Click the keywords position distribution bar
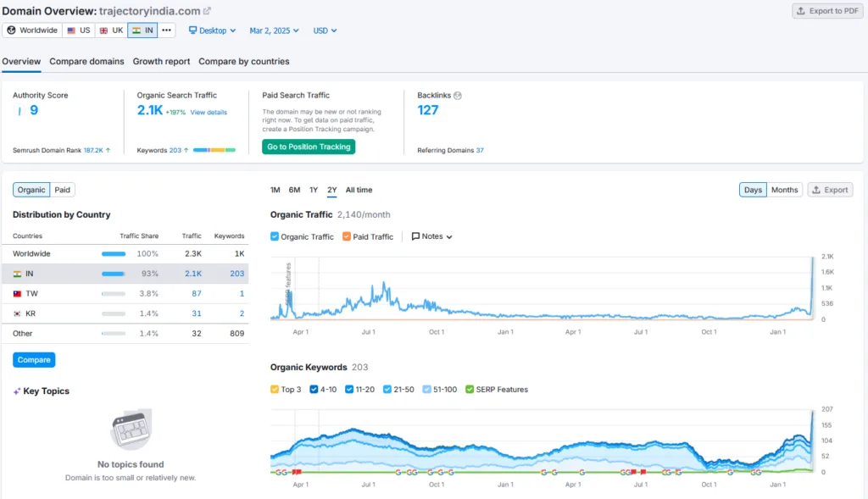Viewport: 868px width, 499px height. coord(214,150)
